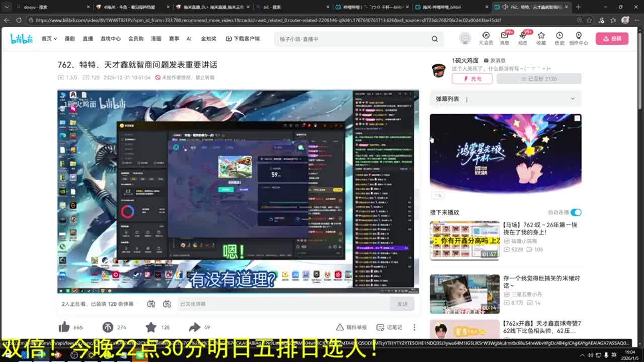Open 创作中心 creator center icon
The height and width of the screenshot is (362, 644).
[x=578, y=38]
